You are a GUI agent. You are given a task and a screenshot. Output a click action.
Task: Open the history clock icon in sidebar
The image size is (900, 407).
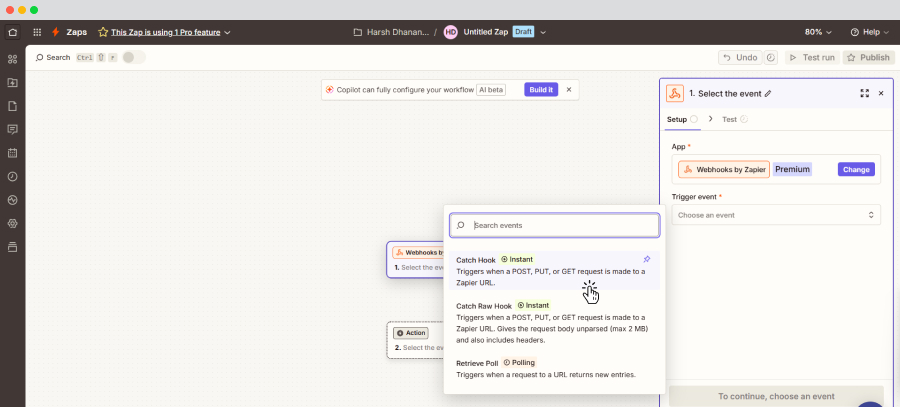tap(12, 176)
